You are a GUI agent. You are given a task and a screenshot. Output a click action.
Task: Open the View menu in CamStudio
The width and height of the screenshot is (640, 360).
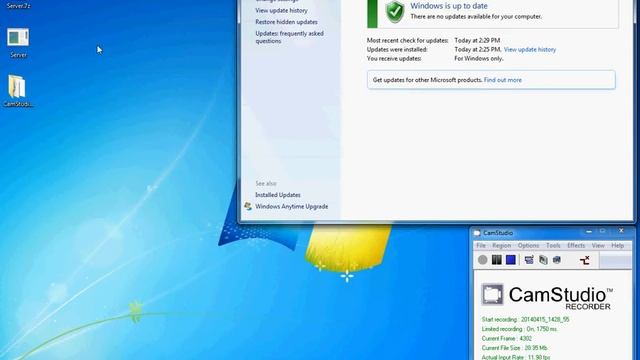pyautogui.click(x=598, y=245)
